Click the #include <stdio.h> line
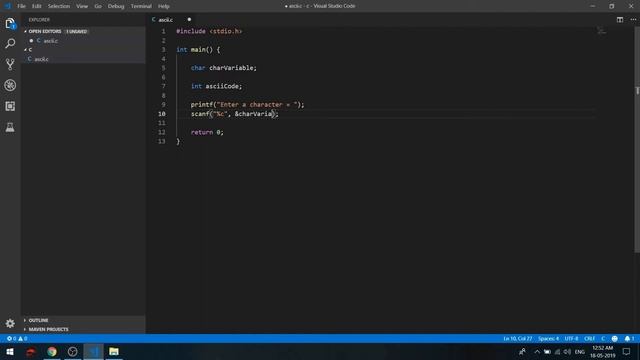The width and height of the screenshot is (640, 360). tap(209, 31)
